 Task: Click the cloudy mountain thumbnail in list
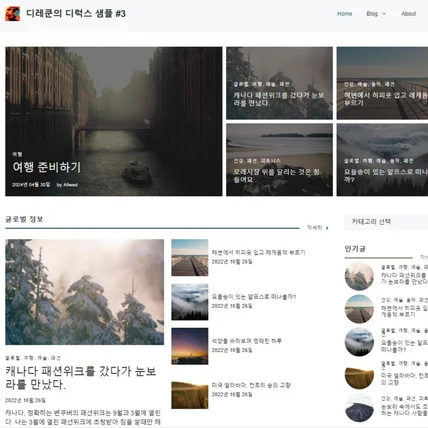[190, 302]
